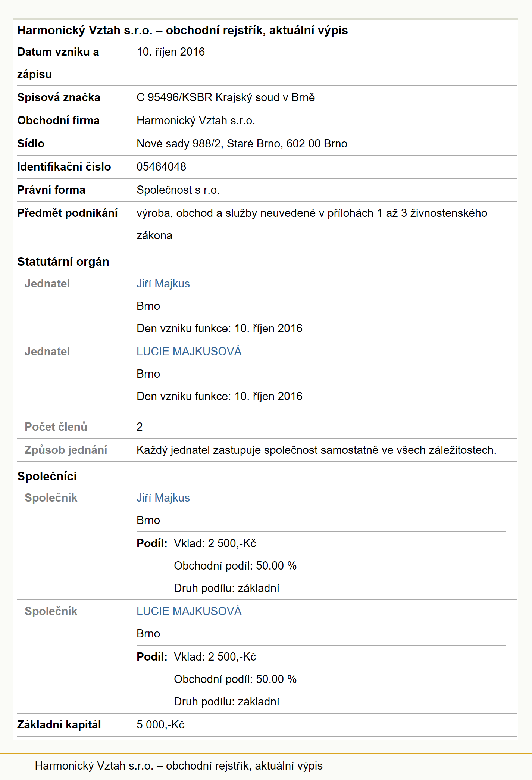532x780 pixels.
Task: Click first Společník's Obchodní podíl 50.00 %
Action: (235, 566)
